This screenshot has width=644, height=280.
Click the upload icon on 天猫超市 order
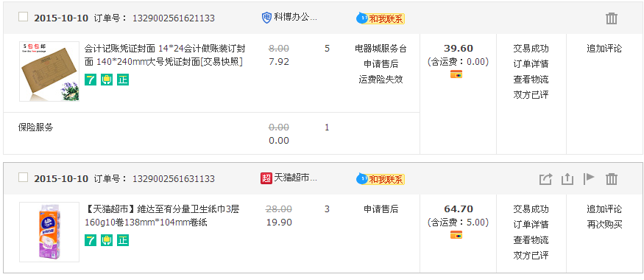[x=567, y=179]
